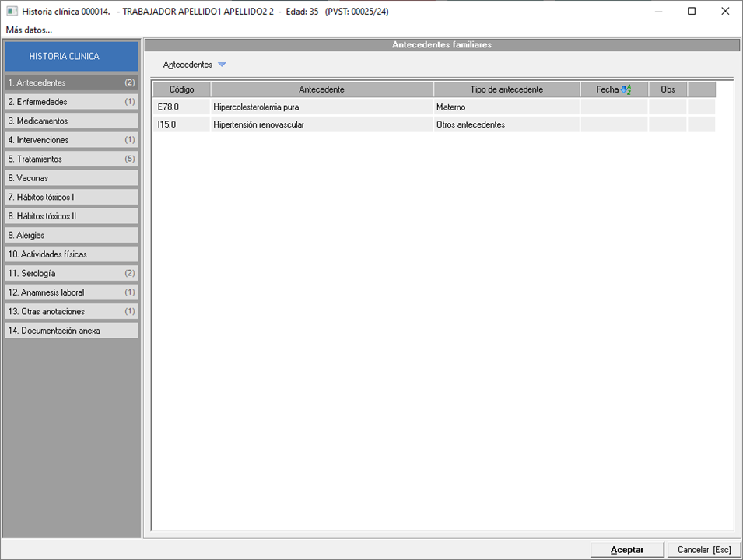Screen dimensions: 743x560
Task: Click the Código column header
Action: [181, 89]
